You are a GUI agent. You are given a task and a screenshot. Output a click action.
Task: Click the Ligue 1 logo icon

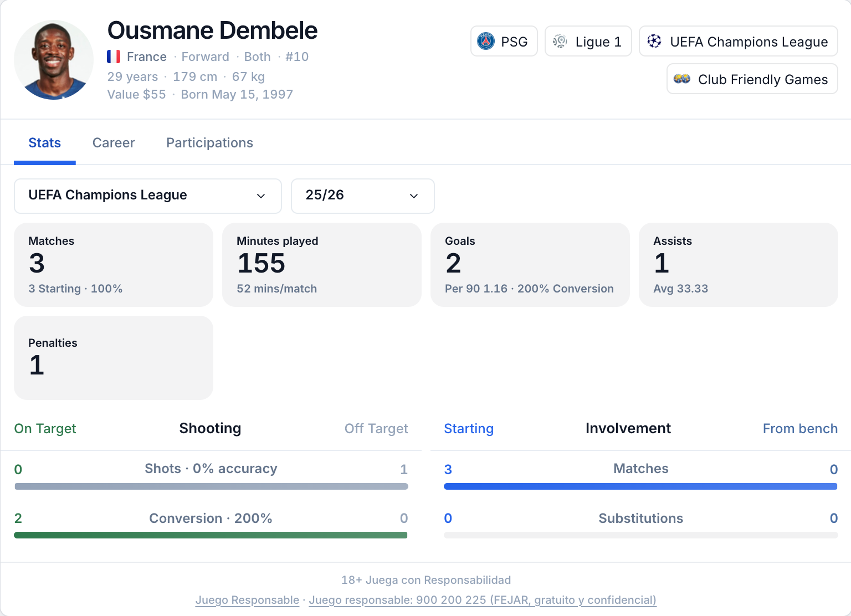(x=560, y=41)
